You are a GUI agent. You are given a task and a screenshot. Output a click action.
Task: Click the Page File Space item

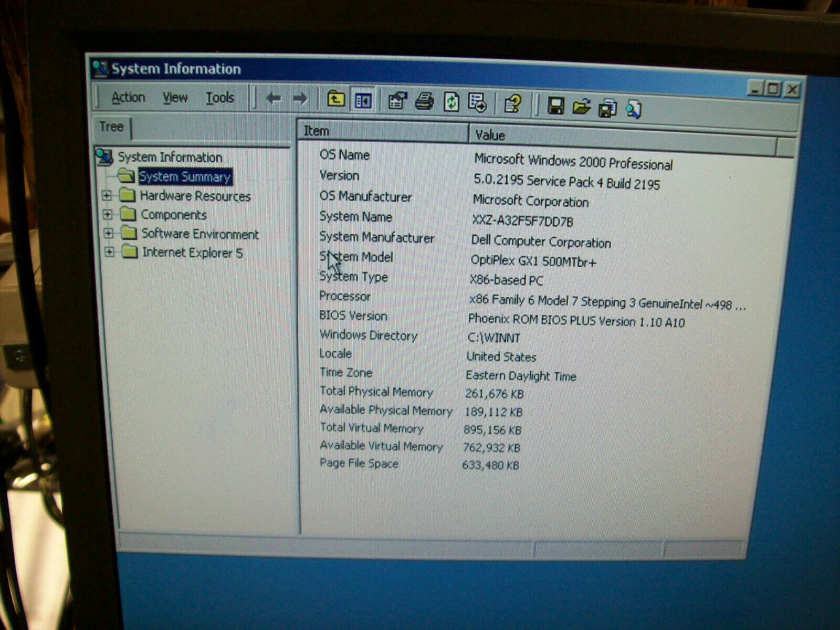click(x=359, y=464)
